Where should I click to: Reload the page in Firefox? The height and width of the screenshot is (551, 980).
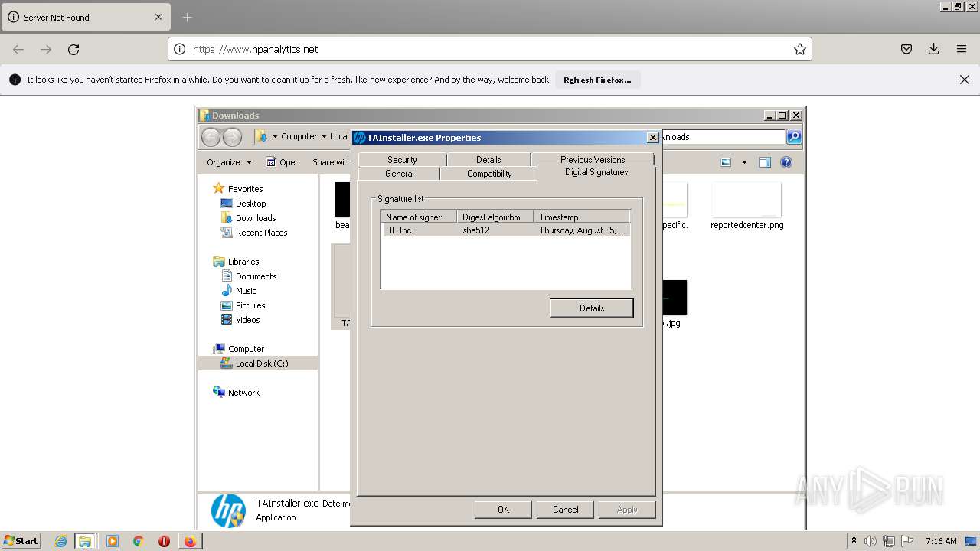tap(73, 49)
